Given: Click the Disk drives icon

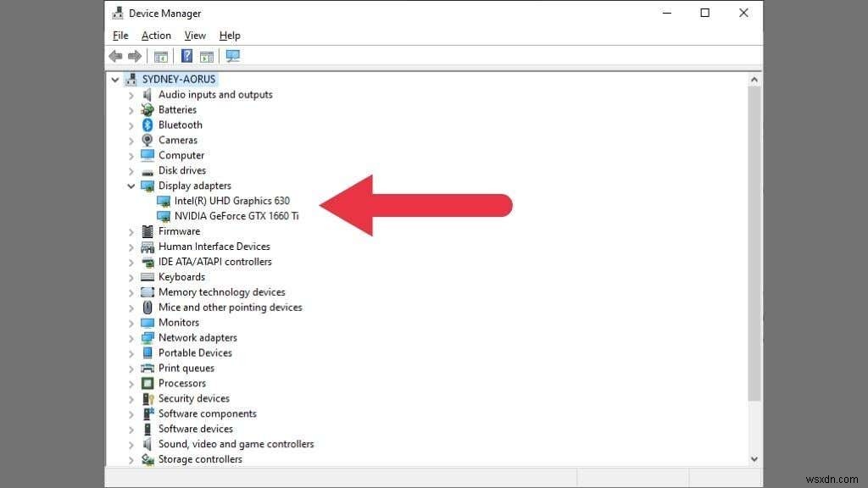Looking at the screenshot, I should (x=147, y=171).
